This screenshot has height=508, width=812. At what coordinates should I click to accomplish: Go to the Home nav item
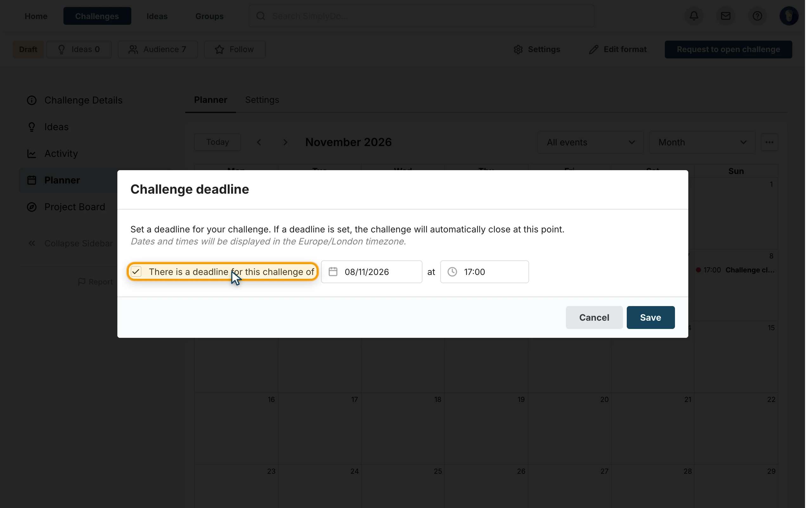click(x=36, y=16)
